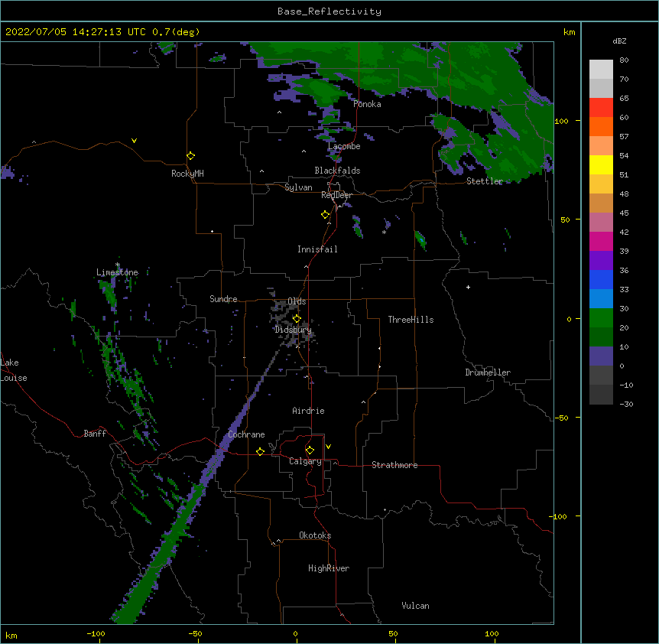Click the Ponoka city label
659x644 pixels.
(367, 104)
